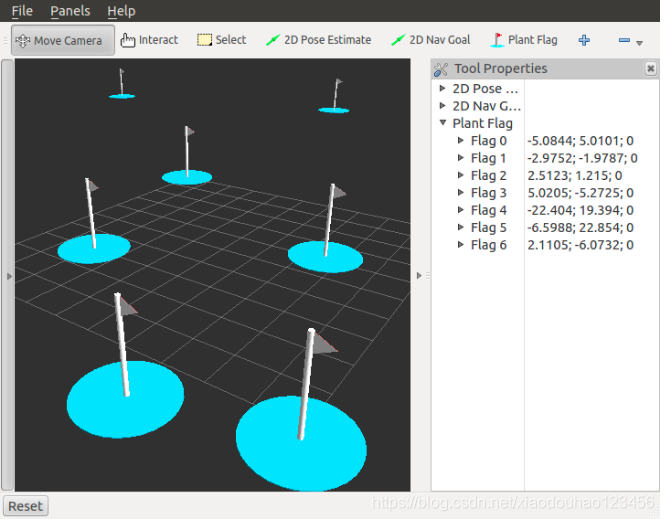Click the Tool Properties wrench icon
The width and height of the screenshot is (664, 521).
pyautogui.click(x=441, y=69)
